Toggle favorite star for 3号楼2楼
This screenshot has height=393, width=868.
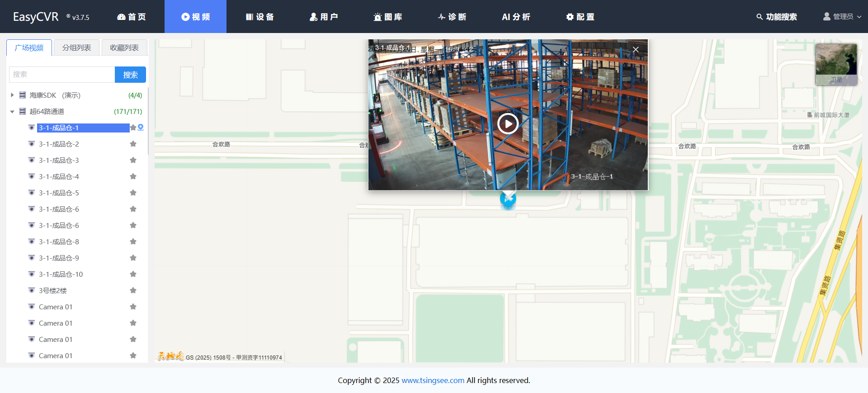133,290
